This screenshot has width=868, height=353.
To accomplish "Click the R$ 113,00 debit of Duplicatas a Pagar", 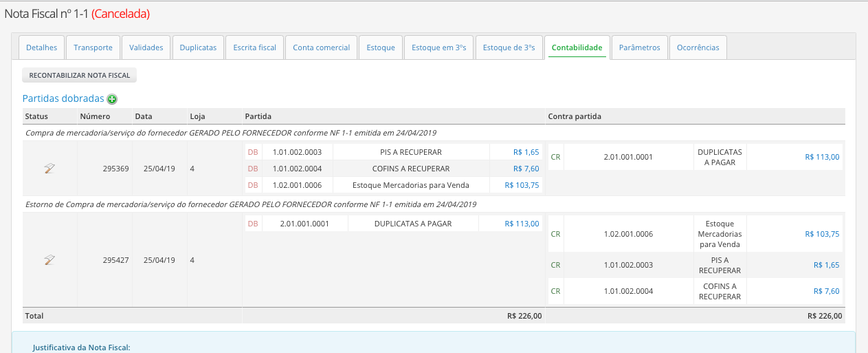I will click(522, 224).
